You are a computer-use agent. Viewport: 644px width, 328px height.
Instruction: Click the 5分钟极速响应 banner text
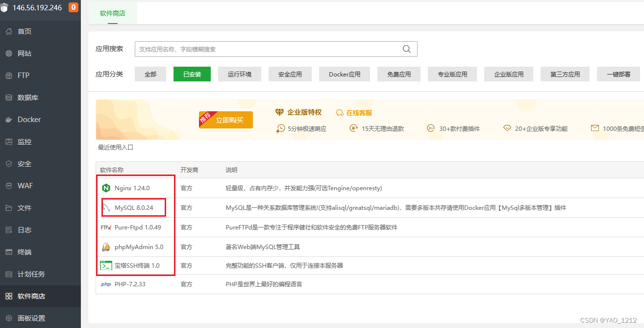(307, 128)
